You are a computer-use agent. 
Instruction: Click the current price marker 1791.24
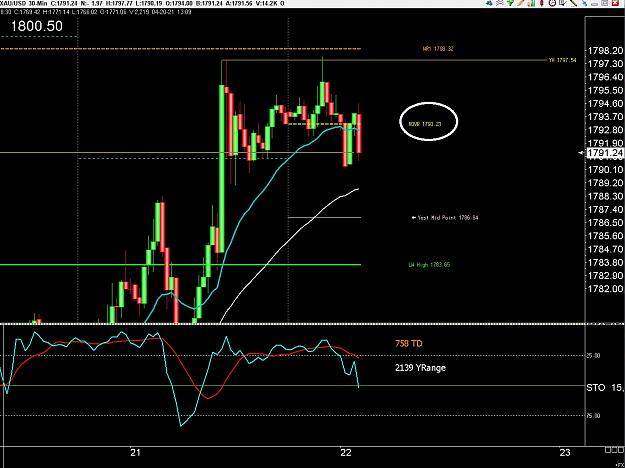[x=605, y=153]
